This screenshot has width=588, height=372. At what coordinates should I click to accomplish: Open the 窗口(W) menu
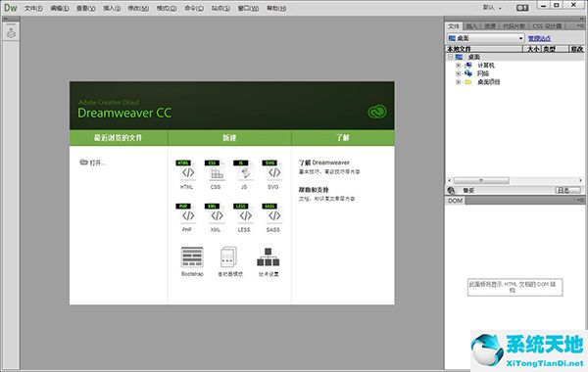tap(248, 8)
